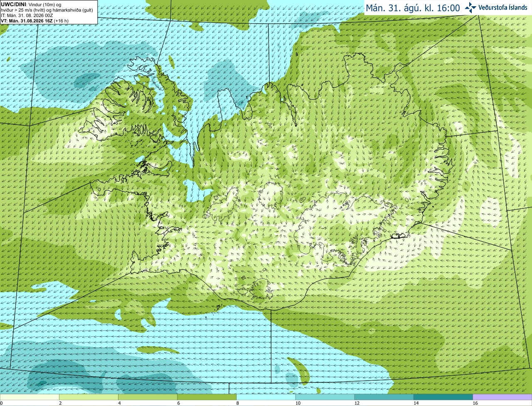Select the forecast time Mán. 31. ágú. kl. 16:00

[x=413, y=8]
